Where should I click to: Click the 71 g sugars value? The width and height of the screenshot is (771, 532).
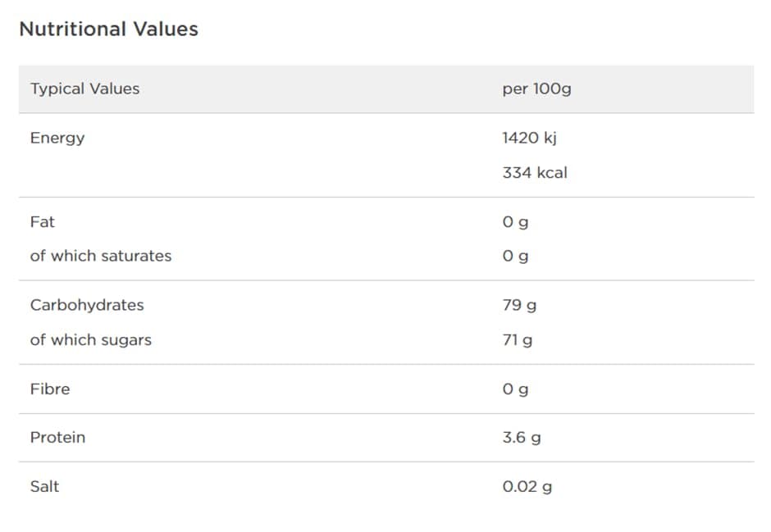click(x=517, y=339)
